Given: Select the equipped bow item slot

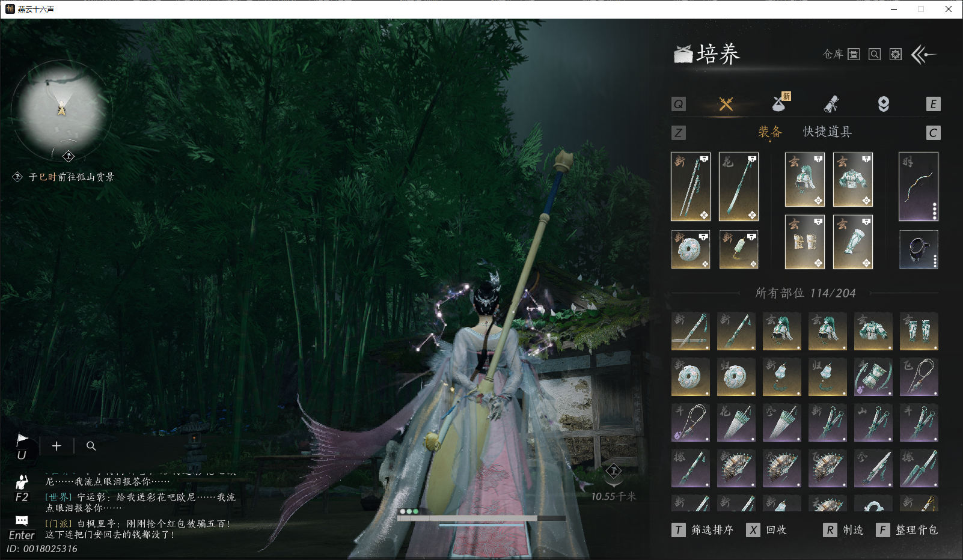Looking at the screenshot, I should click(x=919, y=186).
